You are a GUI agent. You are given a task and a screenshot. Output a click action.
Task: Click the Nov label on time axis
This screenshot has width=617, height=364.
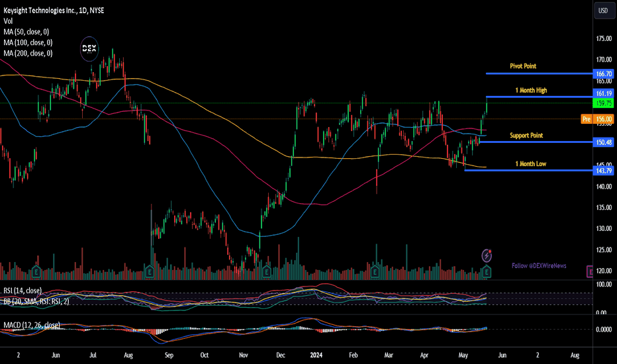point(243,355)
